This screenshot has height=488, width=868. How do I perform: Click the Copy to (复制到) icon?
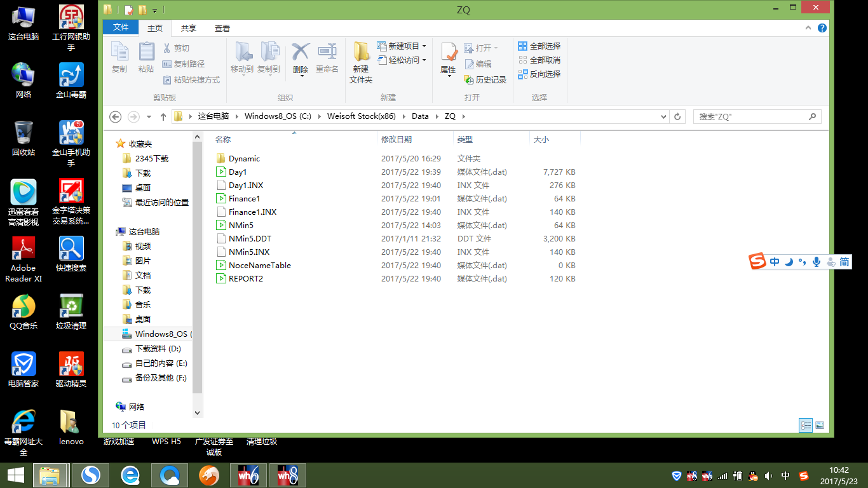[269, 57]
